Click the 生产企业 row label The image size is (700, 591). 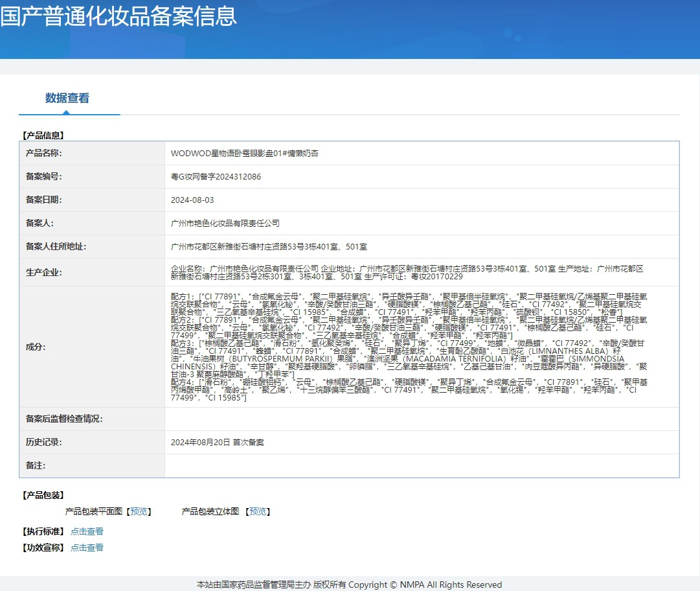pyautogui.click(x=44, y=272)
